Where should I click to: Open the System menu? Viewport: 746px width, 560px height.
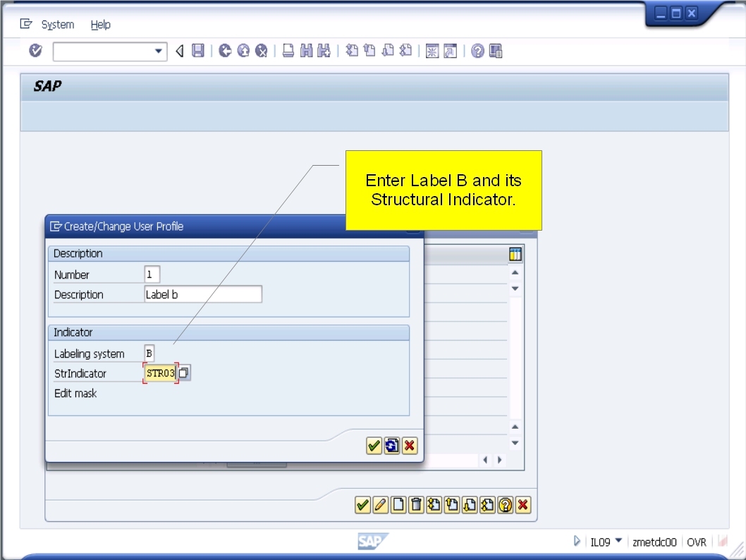[x=59, y=24]
